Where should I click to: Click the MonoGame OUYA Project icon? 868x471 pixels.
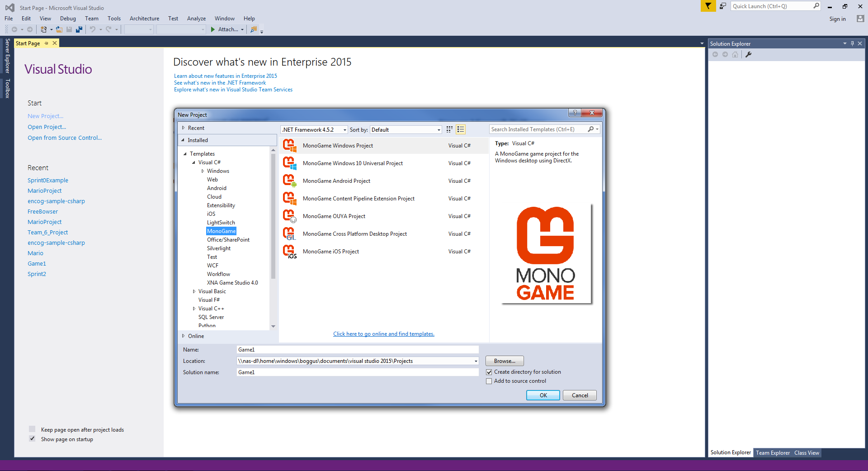click(x=290, y=216)
